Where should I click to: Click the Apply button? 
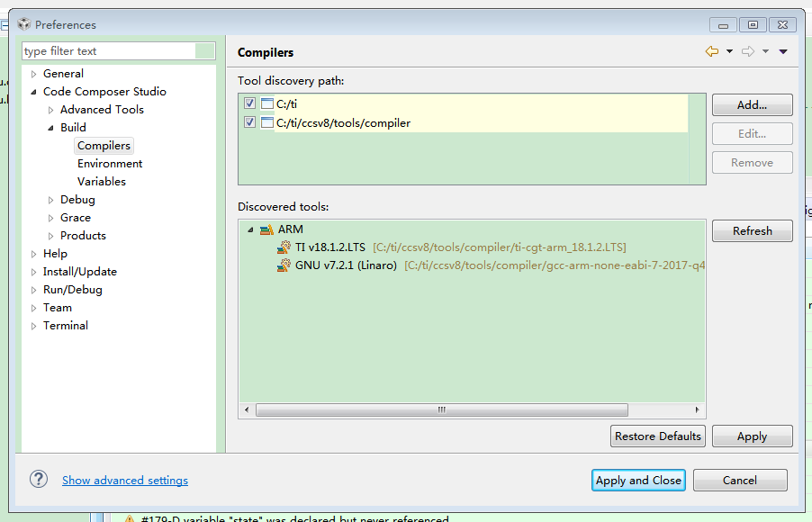752,436
